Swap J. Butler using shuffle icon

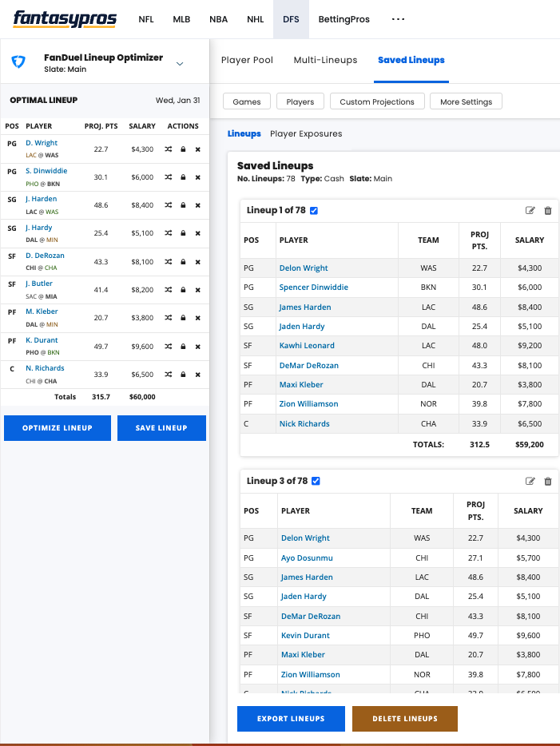169,290
